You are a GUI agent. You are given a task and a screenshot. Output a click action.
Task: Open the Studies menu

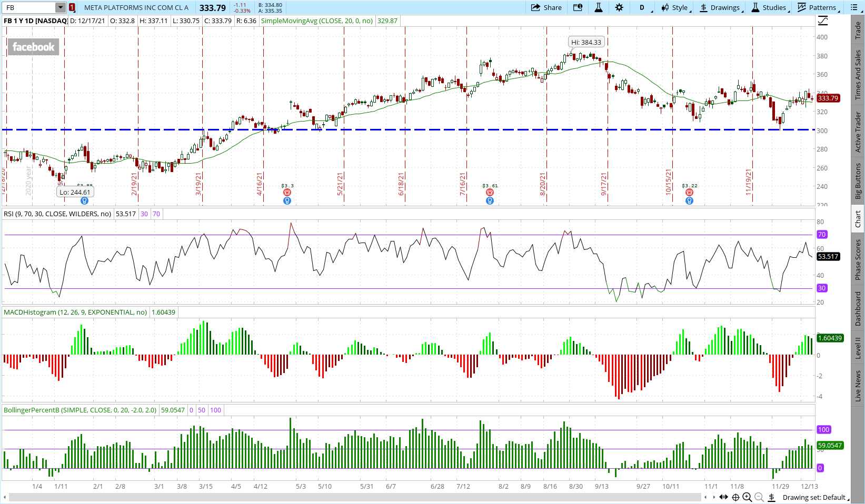click(x=770, y=7)
